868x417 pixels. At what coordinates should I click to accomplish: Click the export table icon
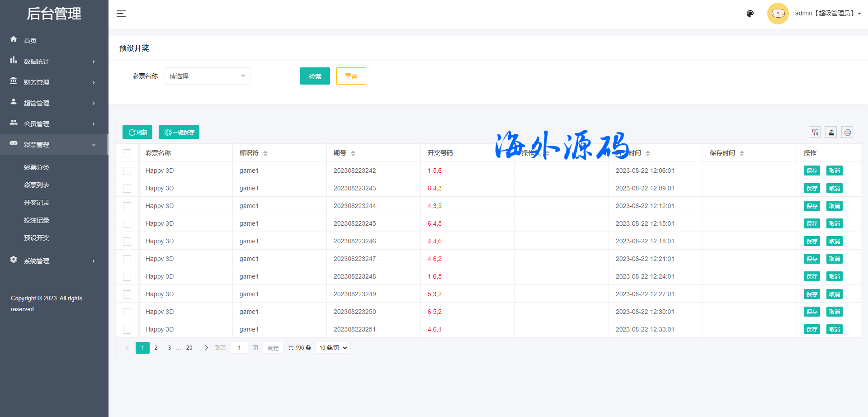point(831,132)
